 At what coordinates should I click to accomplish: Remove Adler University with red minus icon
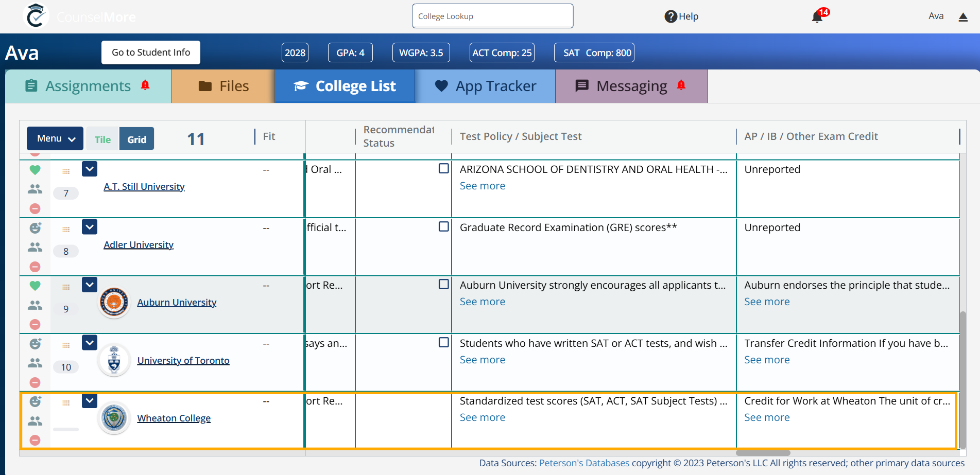[35, 267]
